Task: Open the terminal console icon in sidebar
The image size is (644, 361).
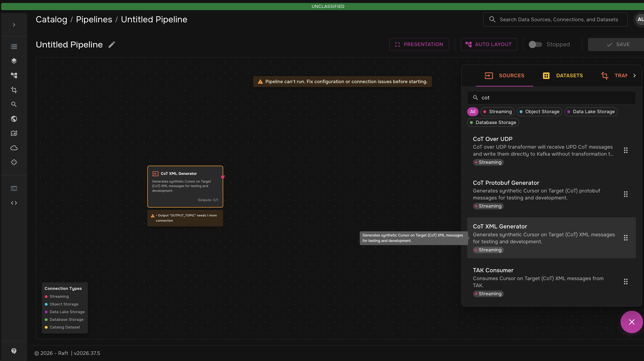Action: click(x=14, y=188)
